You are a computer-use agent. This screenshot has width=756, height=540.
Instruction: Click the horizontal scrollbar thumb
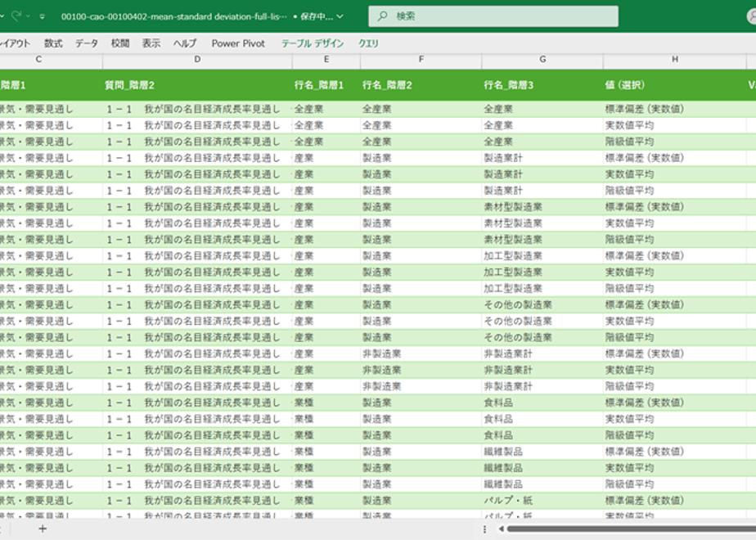pyautogui.click(x=631, y=529)
